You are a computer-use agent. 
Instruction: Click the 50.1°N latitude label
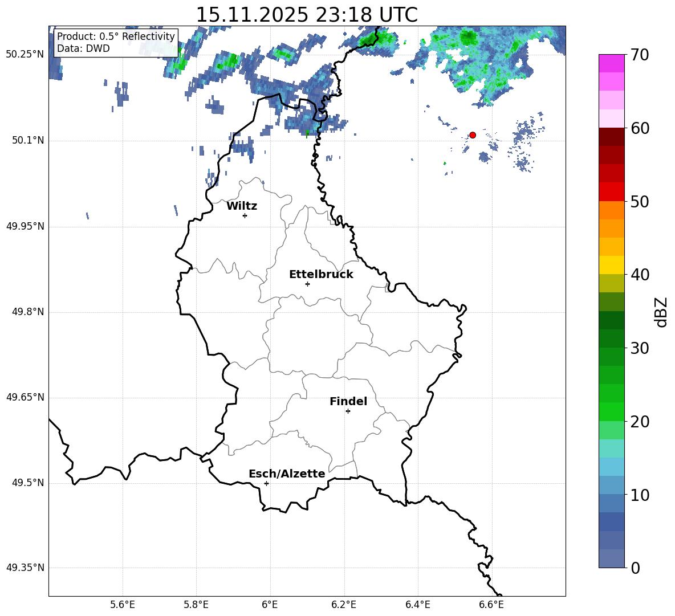(28, 140)
